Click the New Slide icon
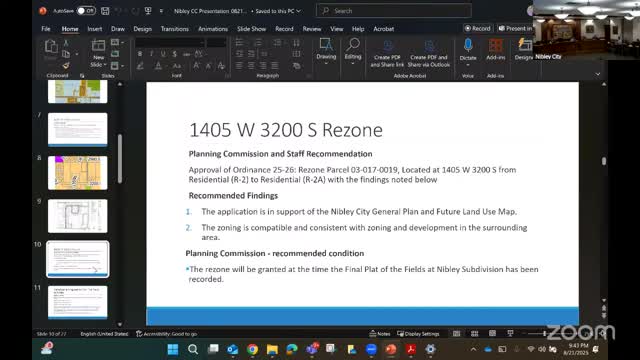This screenshot has height=360, width=640. [98, 46]
